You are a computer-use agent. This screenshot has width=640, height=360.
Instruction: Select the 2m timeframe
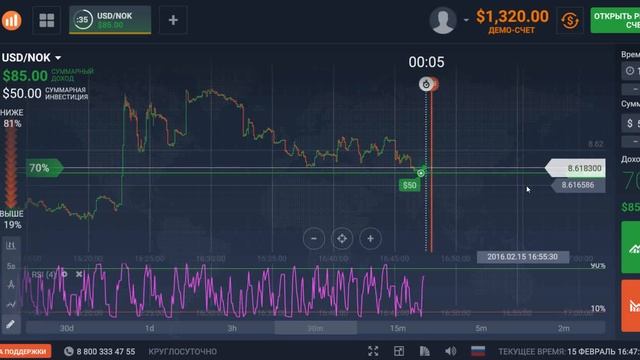[x=564, y=328]
